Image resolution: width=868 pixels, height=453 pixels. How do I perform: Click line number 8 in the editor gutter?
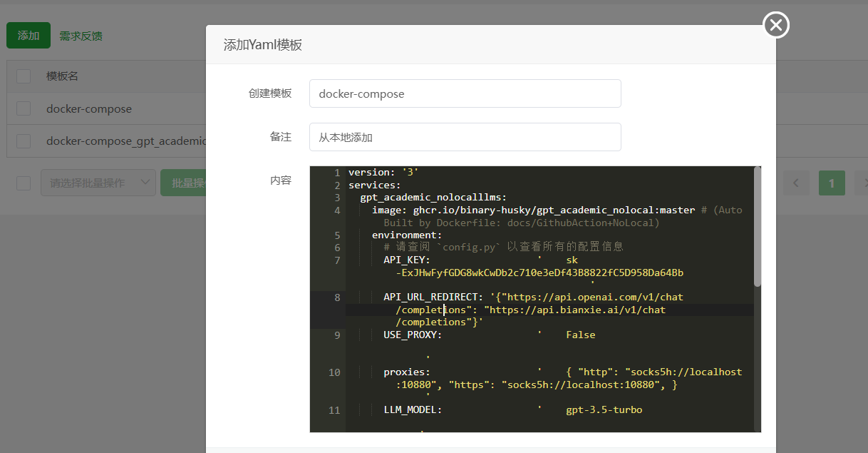coord(336,297)
